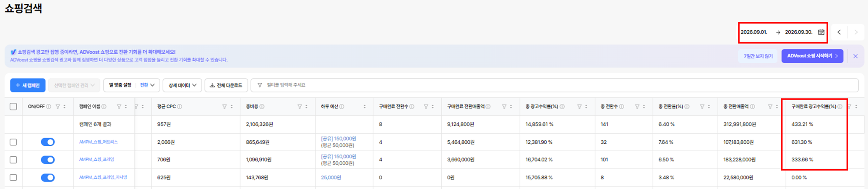Switch off AMPM_쇼핑_프레임_자사명 campaign
The image size is (868, 189).
tap(48, 178)
